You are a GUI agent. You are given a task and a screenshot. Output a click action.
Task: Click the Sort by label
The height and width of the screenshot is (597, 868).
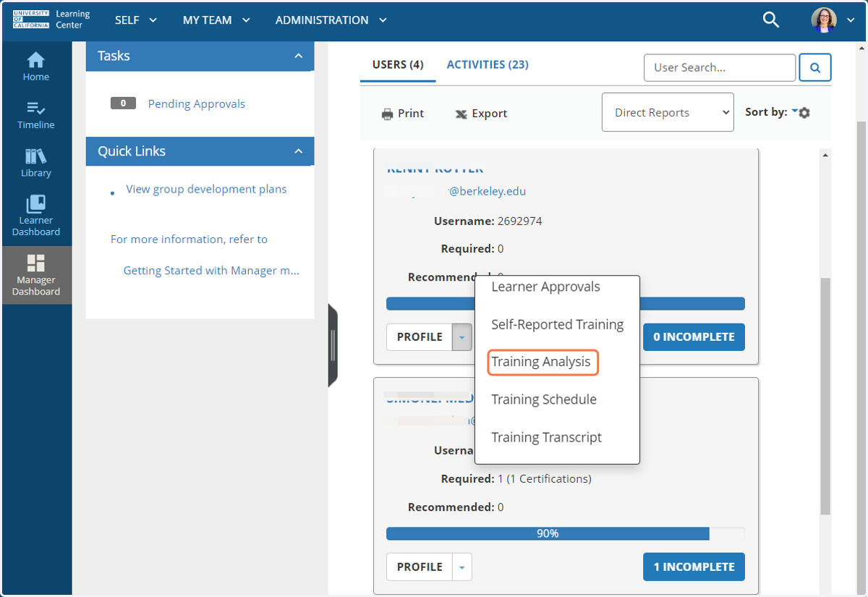[x=766, y=112]
